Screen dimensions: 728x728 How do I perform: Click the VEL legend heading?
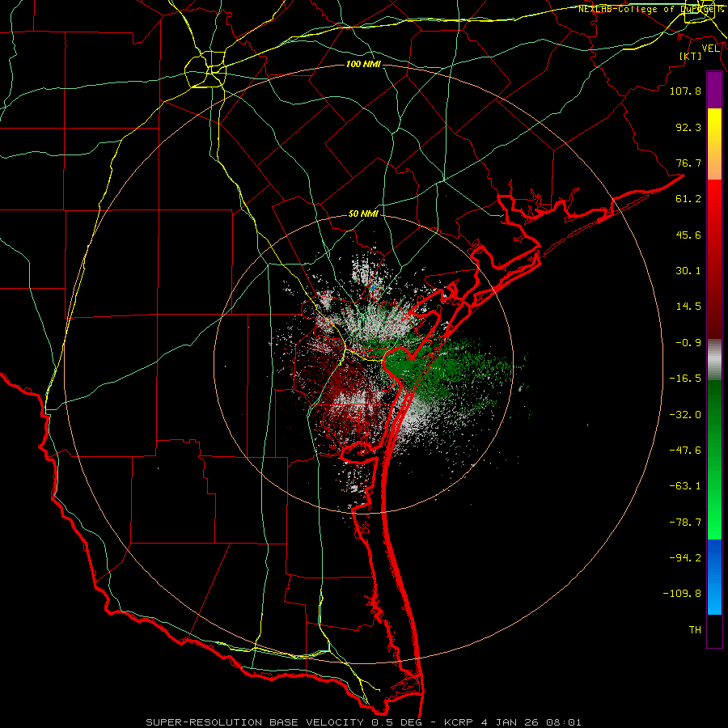pos(710,49)
